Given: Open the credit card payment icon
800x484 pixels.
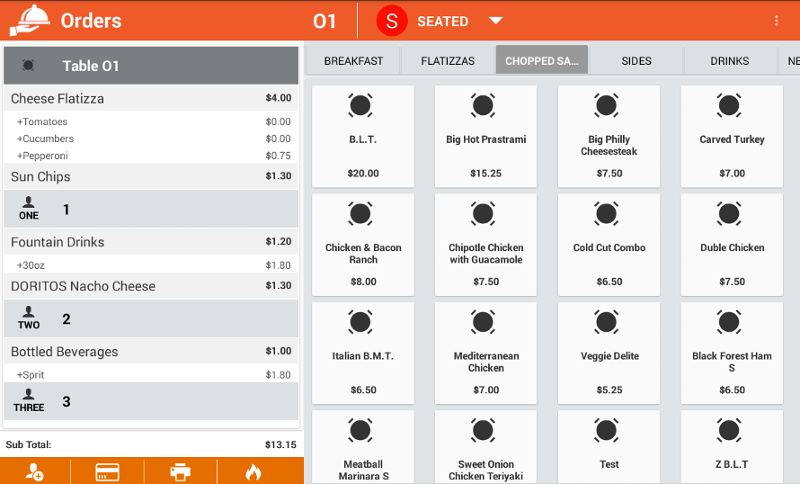Looking at the screenshot, I should pyautogui.click(x=108, y=471).
